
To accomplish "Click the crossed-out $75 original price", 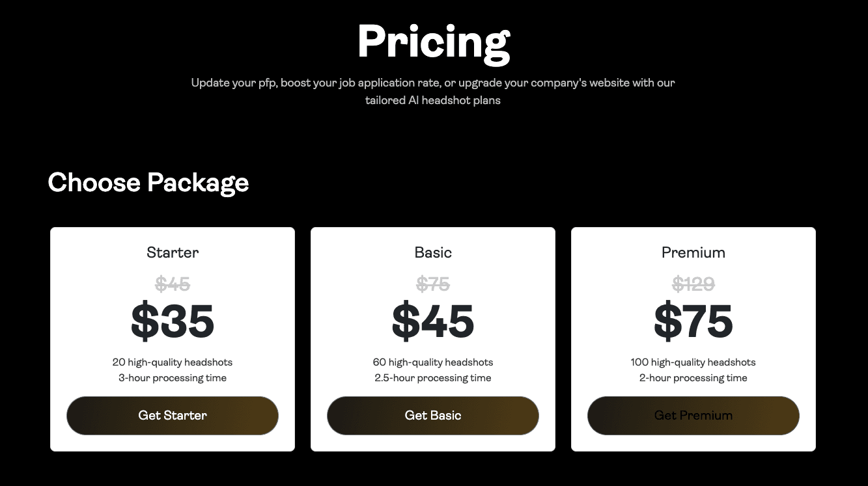I will click(432, 284).
